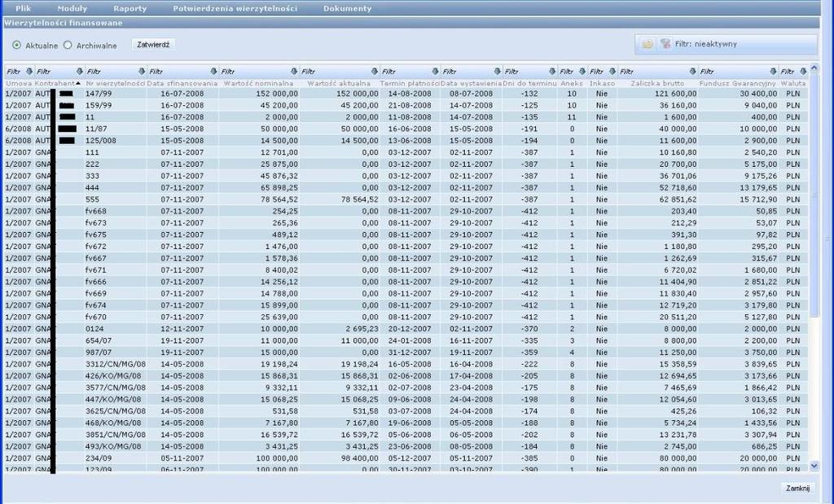834x504 pixels.
Task: Click the funnel icon beside Filtr: nieaktywny
Action: 665,44
